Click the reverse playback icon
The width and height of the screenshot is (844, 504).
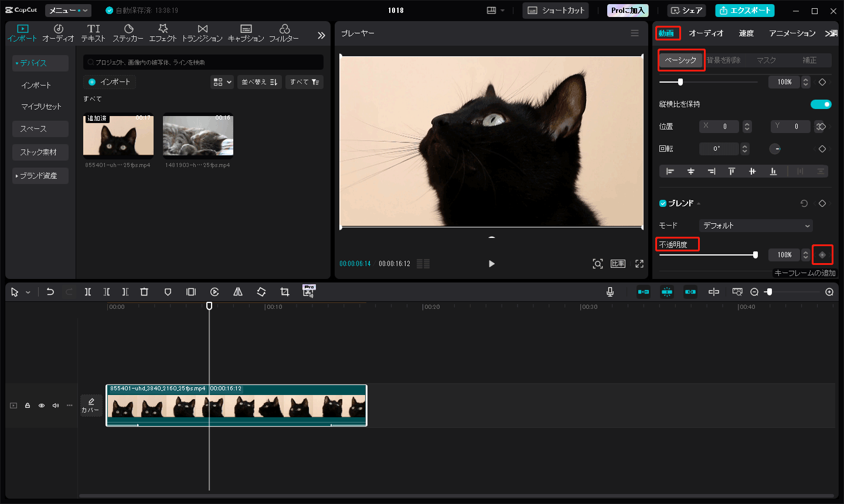[215, 292]
